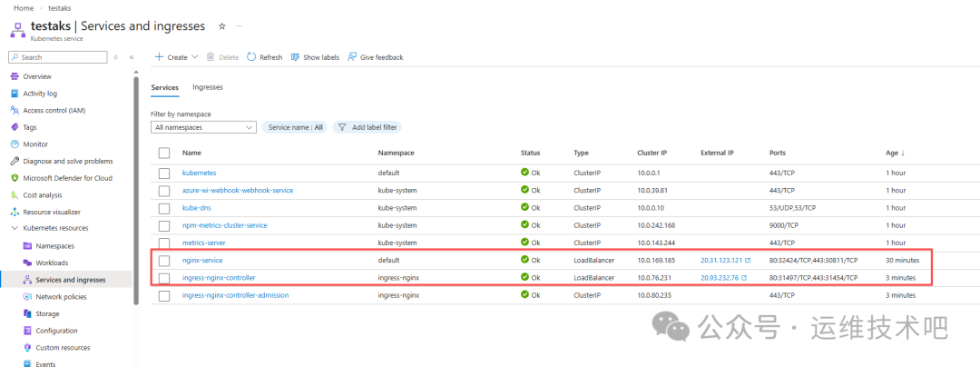Image resolution: width=980 pixels, height=367 pixels.
Task: Open Activity log in the sidebar
Action: coord(40,94)
